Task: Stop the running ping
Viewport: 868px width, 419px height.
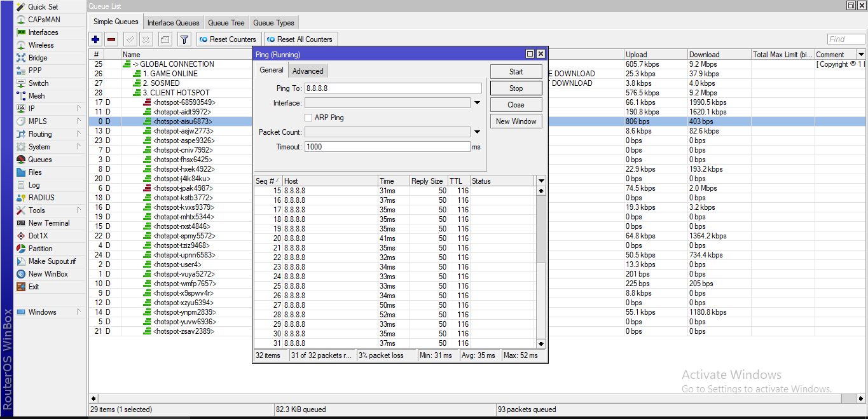Action: [516, 88]
